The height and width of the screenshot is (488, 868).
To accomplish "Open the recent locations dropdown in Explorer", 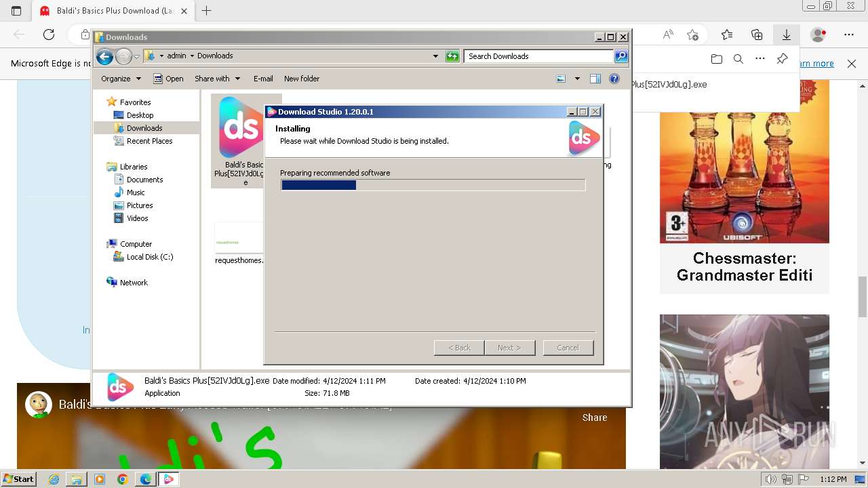I will [x=136, y=56].
